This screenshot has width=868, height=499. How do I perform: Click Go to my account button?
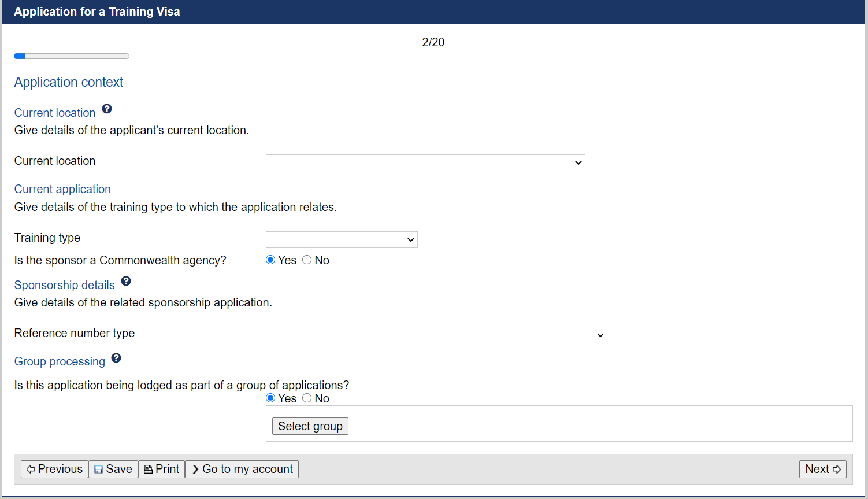(x=242, y=469)
